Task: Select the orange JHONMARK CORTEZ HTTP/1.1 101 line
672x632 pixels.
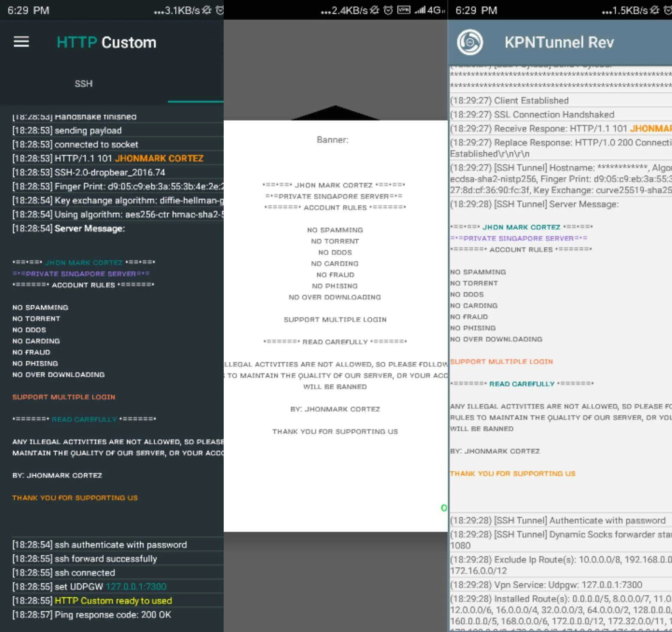Action: point(118,158)
